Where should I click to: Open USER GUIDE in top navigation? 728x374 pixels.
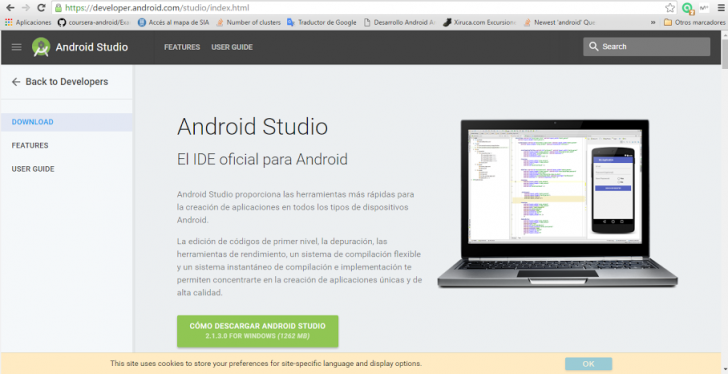tap(232, 47)
